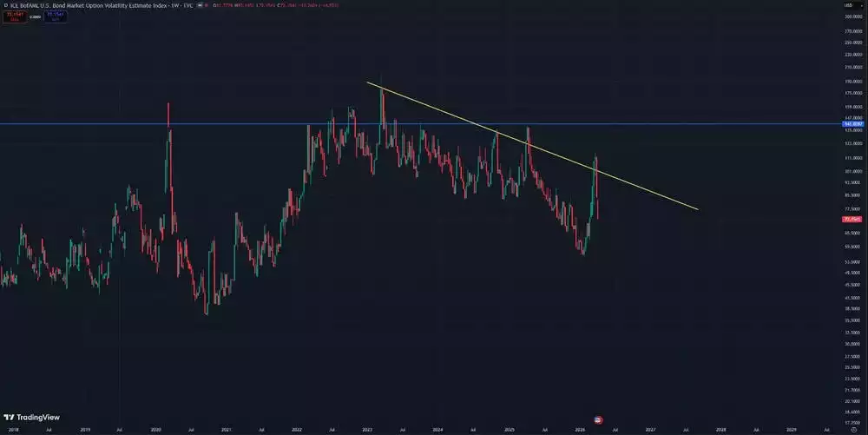Click the 101.0000 price scale label
The image size is (868, 435).
pos(853,171)
